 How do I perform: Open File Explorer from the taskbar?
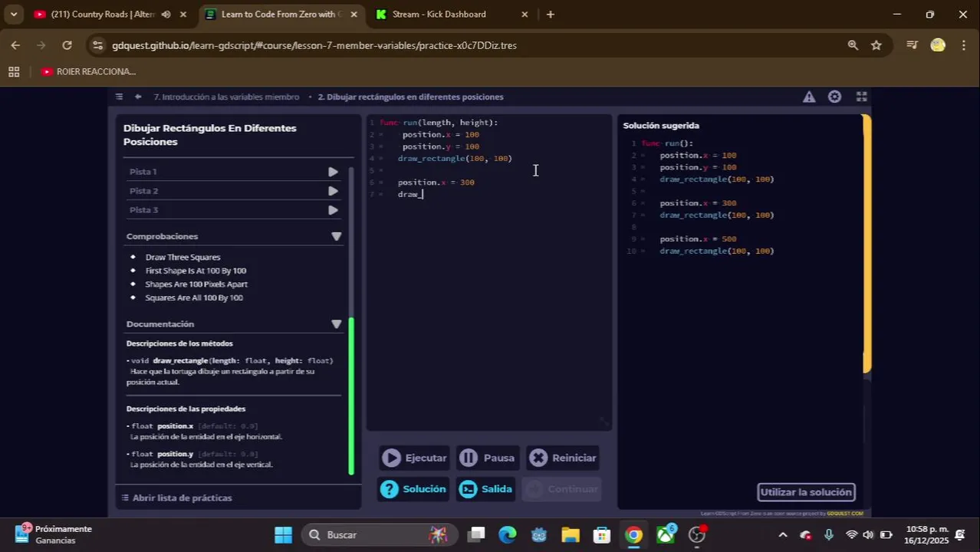tap(570, 534)
